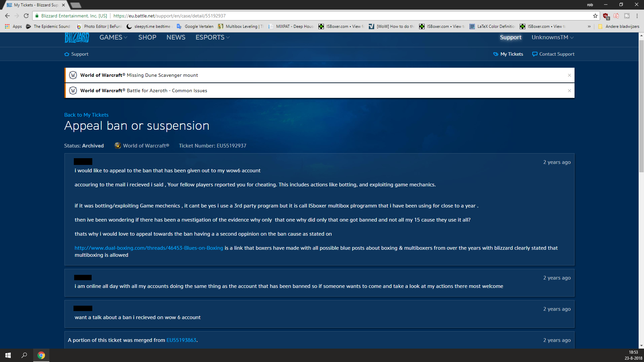
Task: Open merged ticket EU55193863 link
Action: (181, 340)
